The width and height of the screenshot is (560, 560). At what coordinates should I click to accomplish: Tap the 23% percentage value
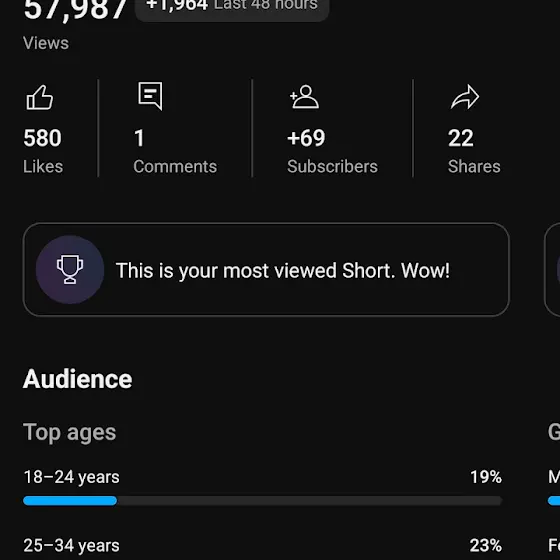pos(486,546)
